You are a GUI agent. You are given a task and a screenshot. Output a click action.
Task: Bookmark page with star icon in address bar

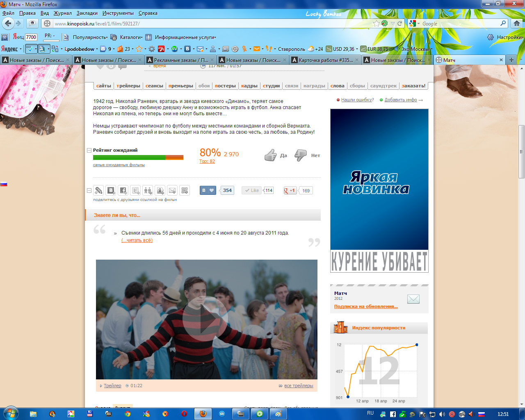pyautogui.click(x=376, y=23)
